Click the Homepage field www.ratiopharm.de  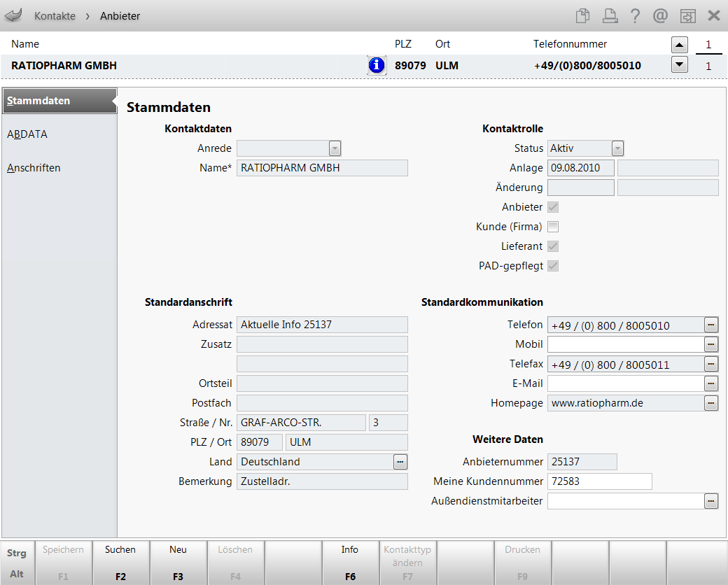tap(626, 403)
